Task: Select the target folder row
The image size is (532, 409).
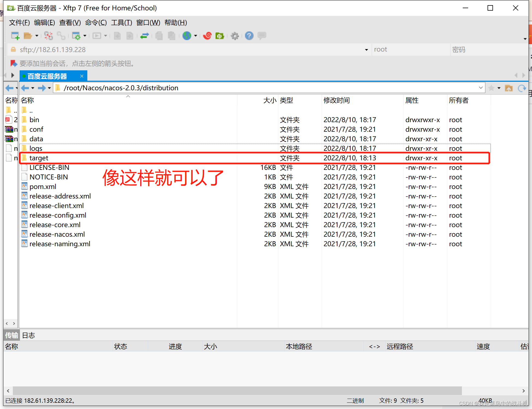Action: 39,158
